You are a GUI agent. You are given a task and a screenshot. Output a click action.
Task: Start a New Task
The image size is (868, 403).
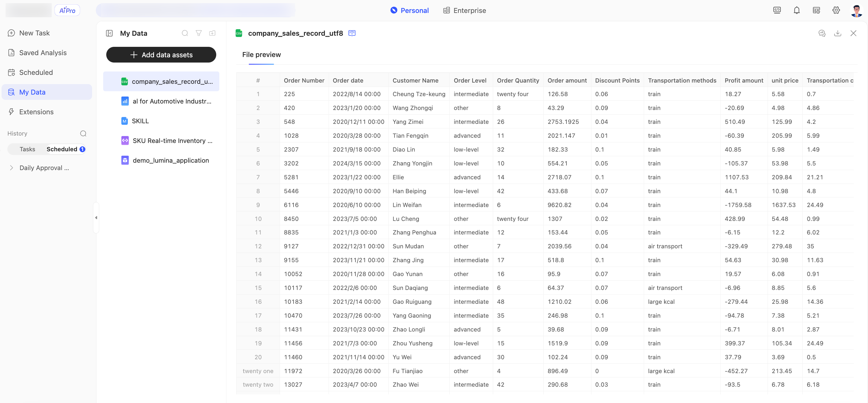[47, 33]
